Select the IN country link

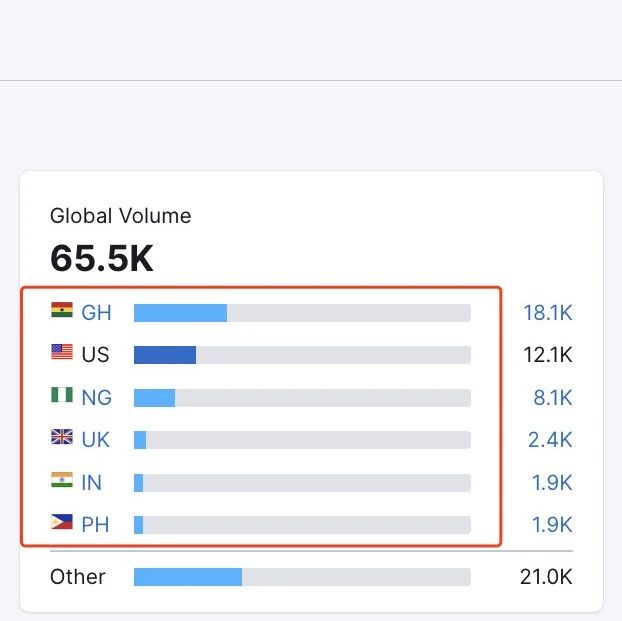[92, 483]
